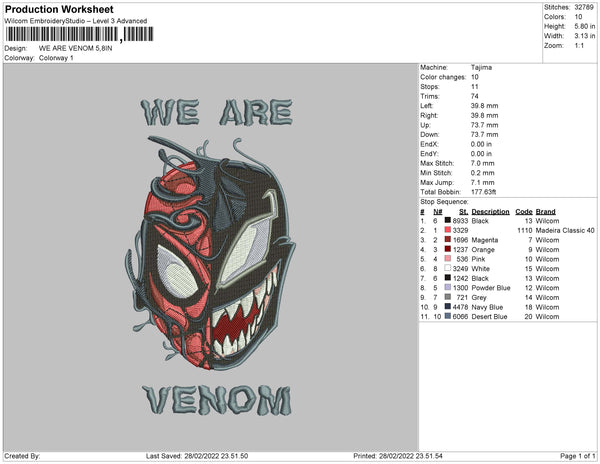Click the "Description" column header
Screen dimensions: 600x464
[491, 212]
